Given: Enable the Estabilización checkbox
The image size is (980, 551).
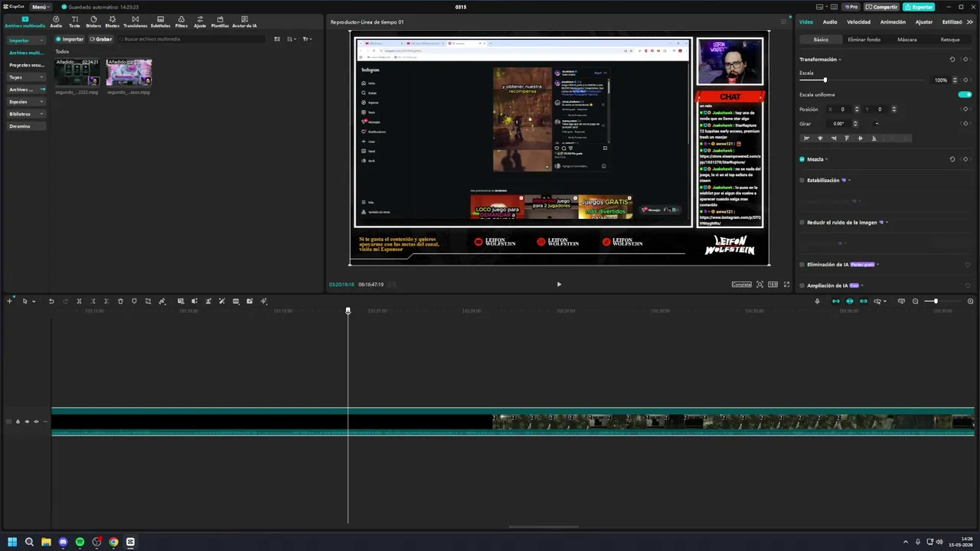Looking at the screenshot, I should [x=802, y=181].
